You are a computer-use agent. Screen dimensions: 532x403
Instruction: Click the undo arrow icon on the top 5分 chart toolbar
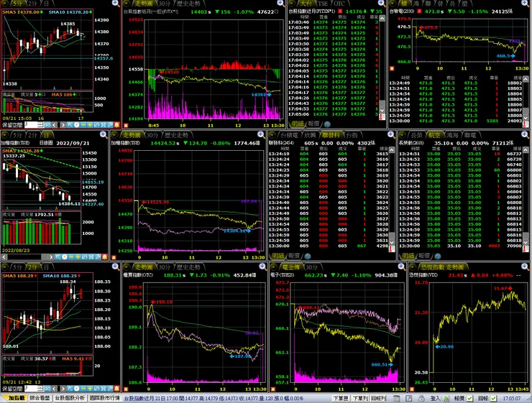coord(97,125)
